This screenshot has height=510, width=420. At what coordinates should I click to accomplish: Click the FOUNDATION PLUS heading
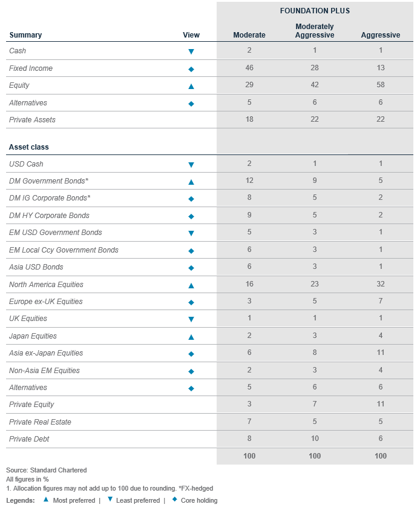click(315, 11)
